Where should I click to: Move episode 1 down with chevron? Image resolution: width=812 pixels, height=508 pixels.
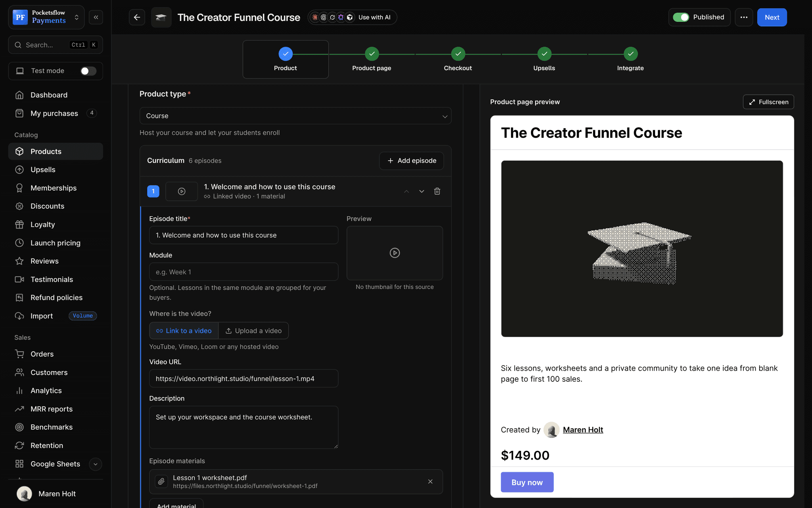pos(421,191)
